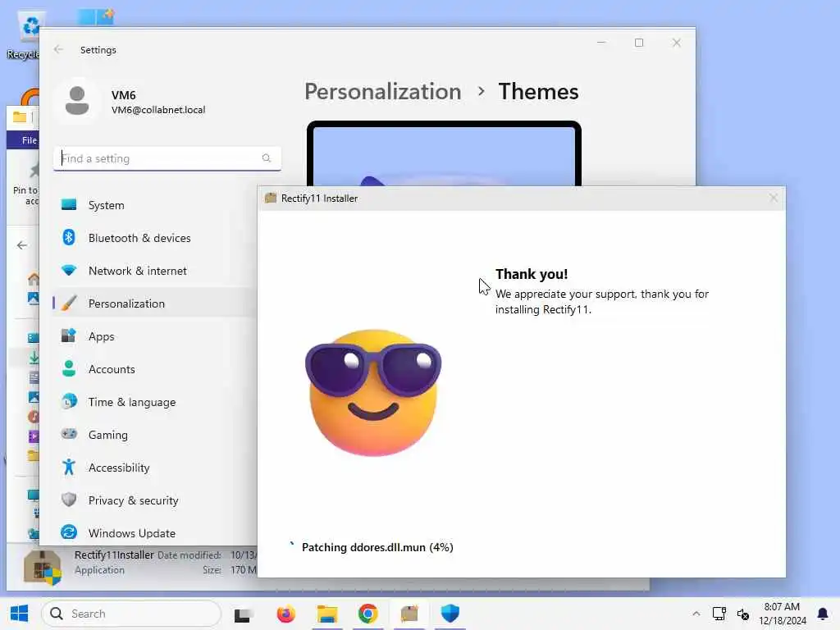Open Task View from taskbar
The height and width of the screenshot is (630, 840).
coord(242,614)
